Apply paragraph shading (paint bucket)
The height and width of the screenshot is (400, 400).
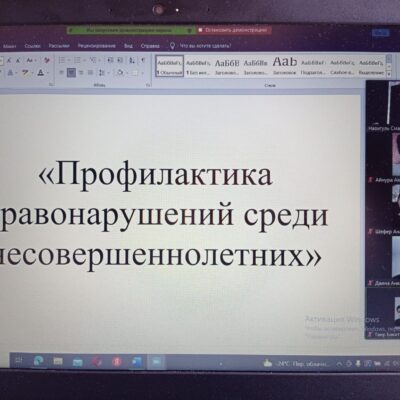[120, 72]
